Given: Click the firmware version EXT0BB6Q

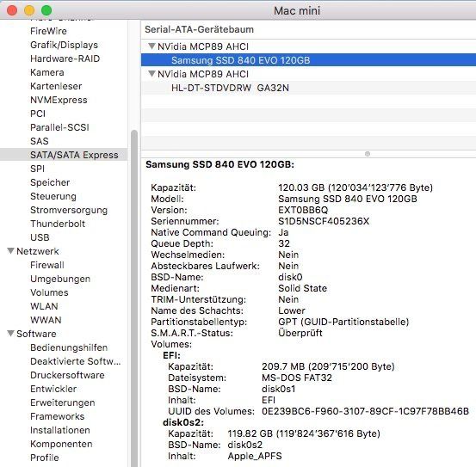Looking at the screenshot, I should (x=303, y=210).
